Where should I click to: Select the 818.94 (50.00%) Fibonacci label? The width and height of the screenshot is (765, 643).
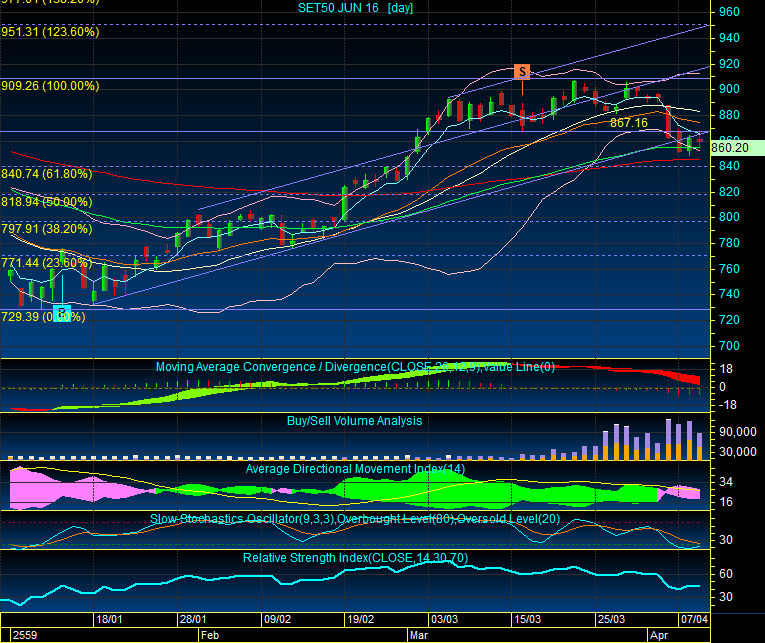point(47,201)
